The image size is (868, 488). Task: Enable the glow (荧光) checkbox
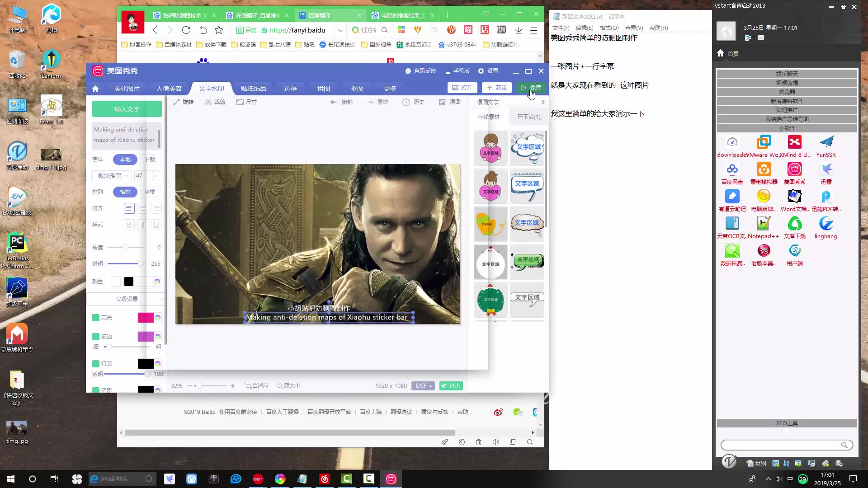[96, 318]
